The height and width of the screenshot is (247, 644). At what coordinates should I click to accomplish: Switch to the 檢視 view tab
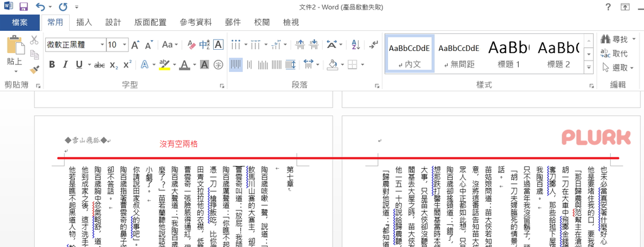point(291,22)
